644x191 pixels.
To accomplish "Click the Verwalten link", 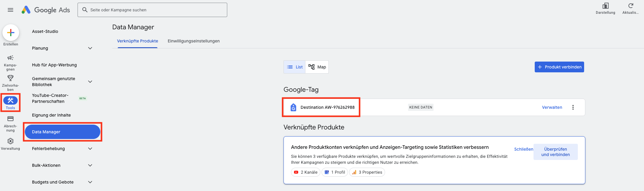I will (x=552, y=107).
